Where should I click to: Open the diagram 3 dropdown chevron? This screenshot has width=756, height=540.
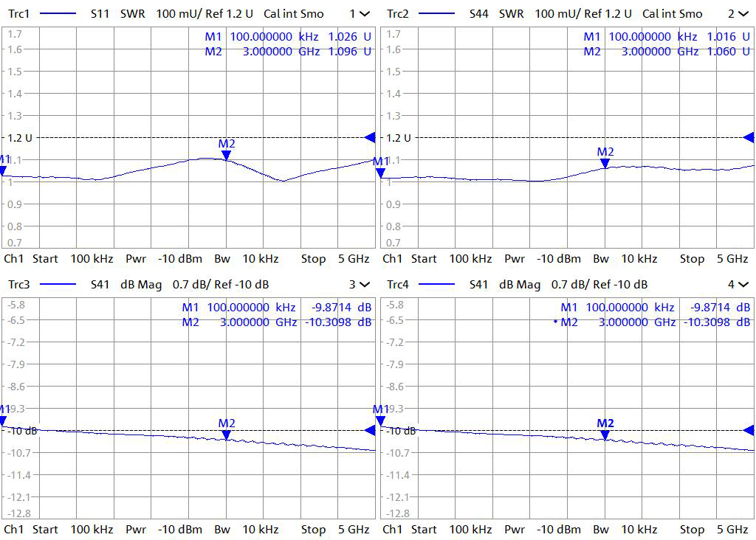pyautogui.click(x=364, y=284)
